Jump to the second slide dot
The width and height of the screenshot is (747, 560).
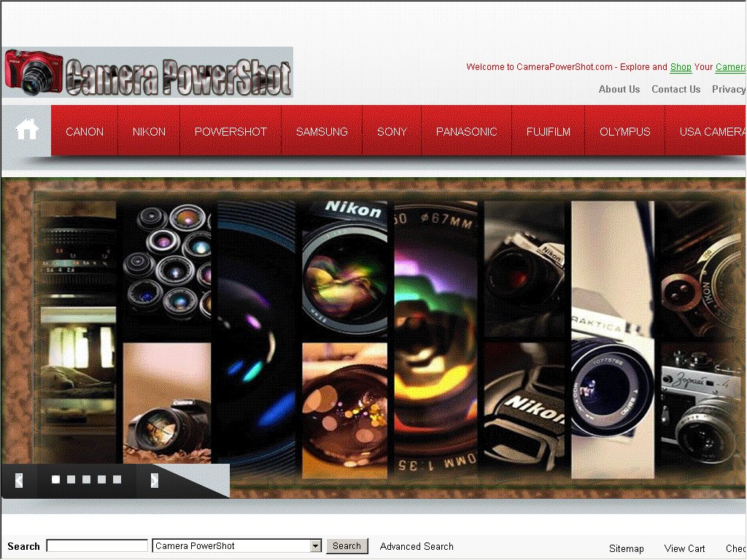coord(71,480)
